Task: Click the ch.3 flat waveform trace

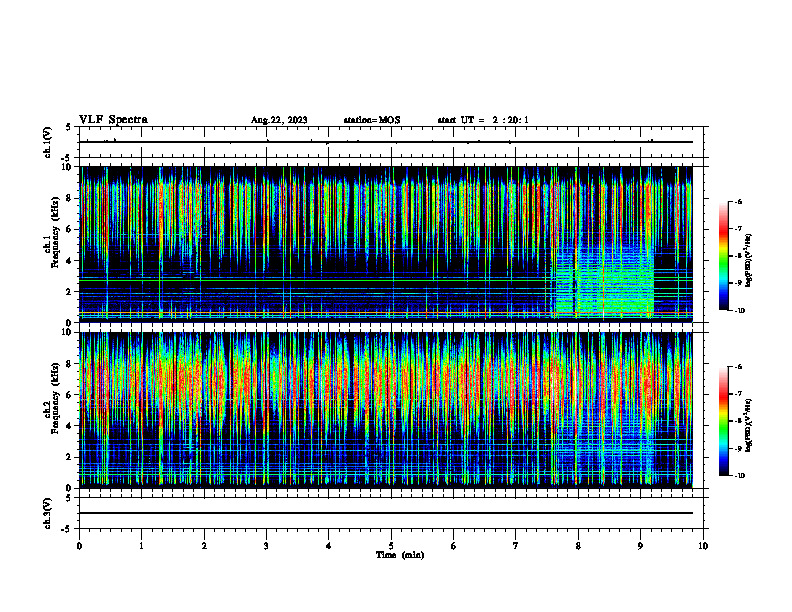Action: click(x=386, y=513)
